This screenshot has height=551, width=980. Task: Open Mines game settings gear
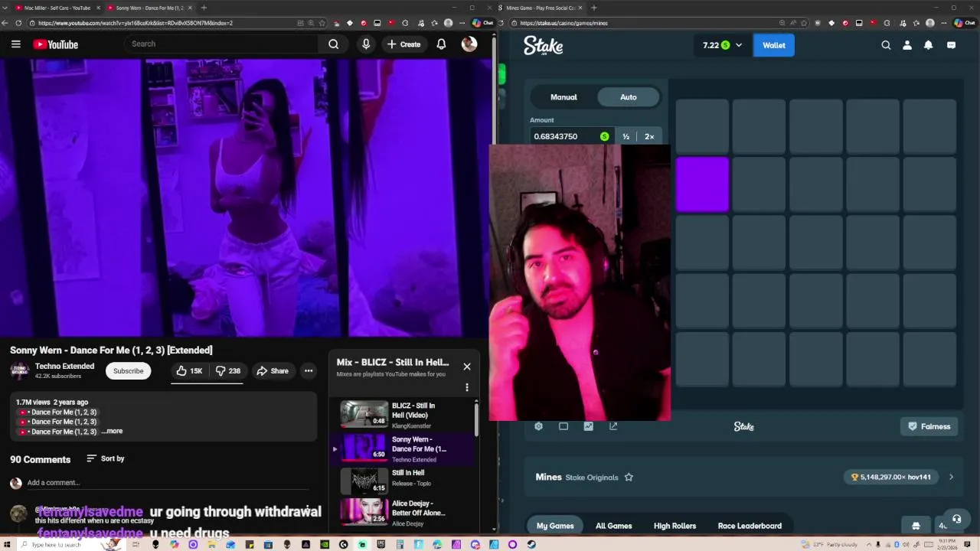click(x=538, y=426)
